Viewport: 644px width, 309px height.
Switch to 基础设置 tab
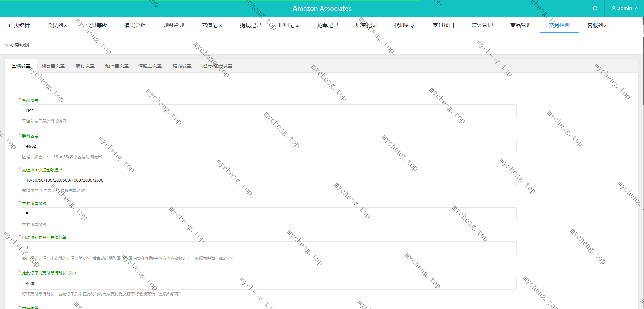coord(21,66)
